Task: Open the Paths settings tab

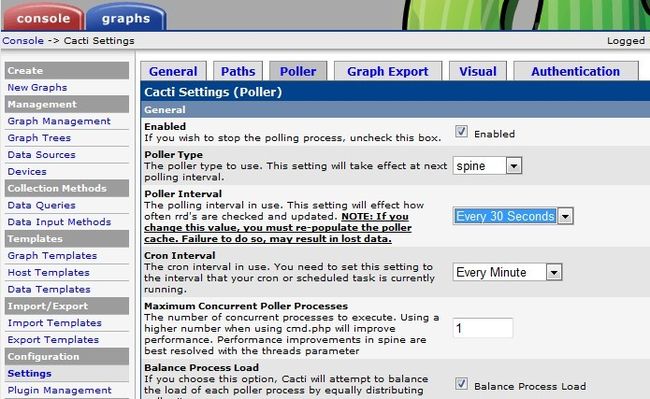Action: point(238,71)
